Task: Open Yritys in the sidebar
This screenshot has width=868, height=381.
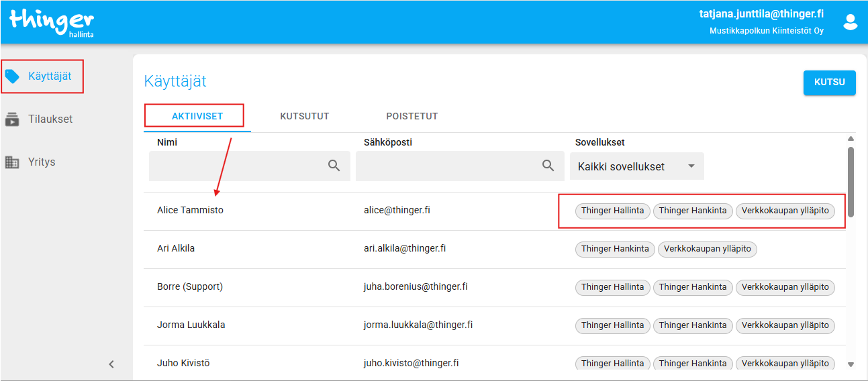Action: [x=42, y=162]
